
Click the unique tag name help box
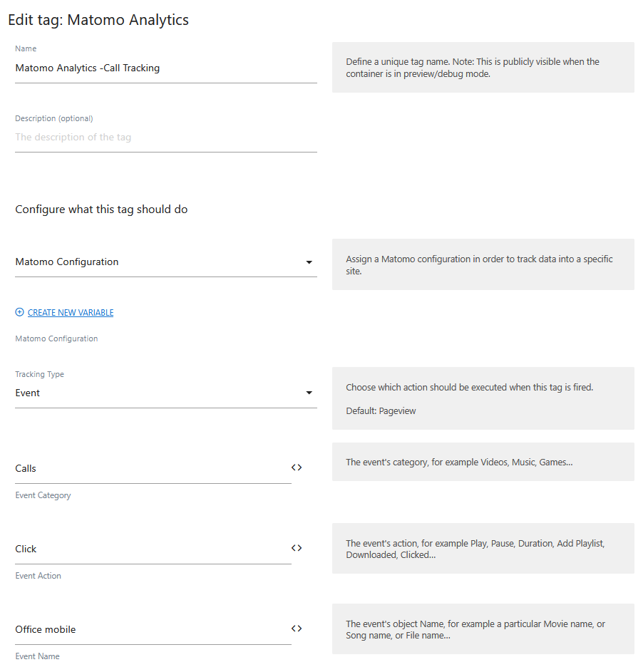483,68
